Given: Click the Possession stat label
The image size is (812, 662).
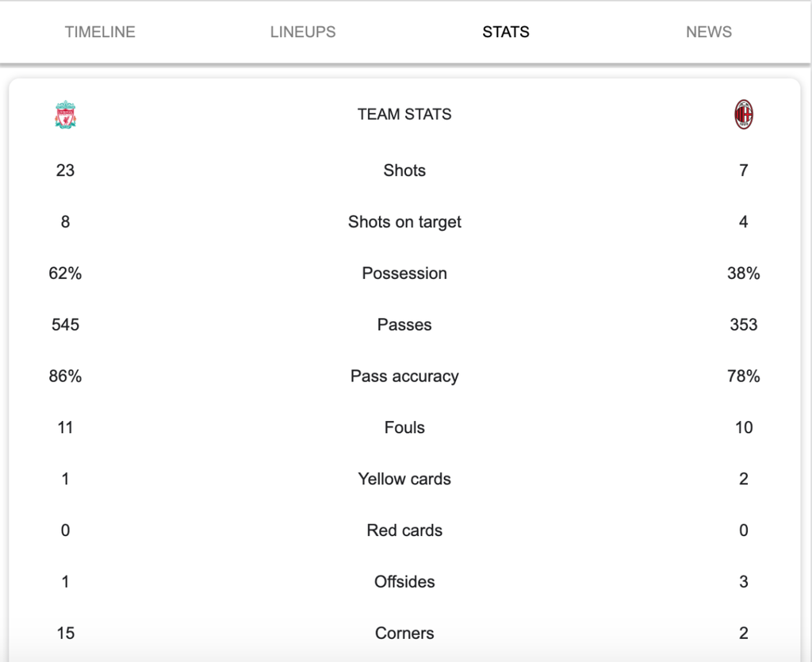Looking at the screenshot, I should pyautogui.click(x=404, y=274).
